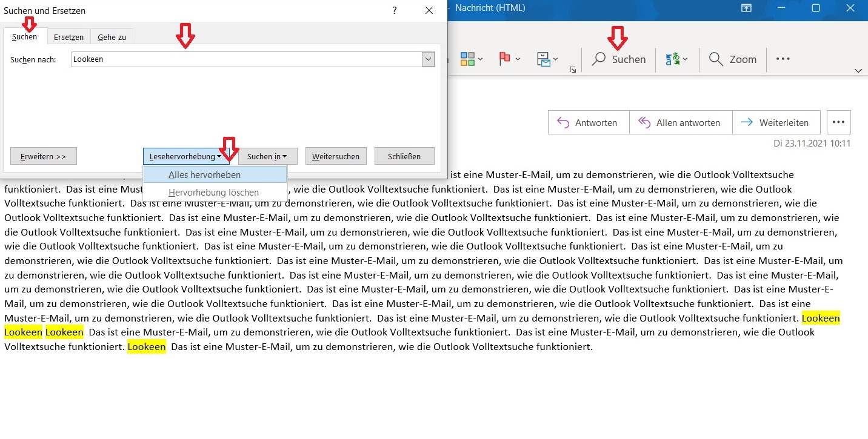Expand the follow-up flag dropdown arrow
Screen dimensions: 868x439
pos(518,59)
